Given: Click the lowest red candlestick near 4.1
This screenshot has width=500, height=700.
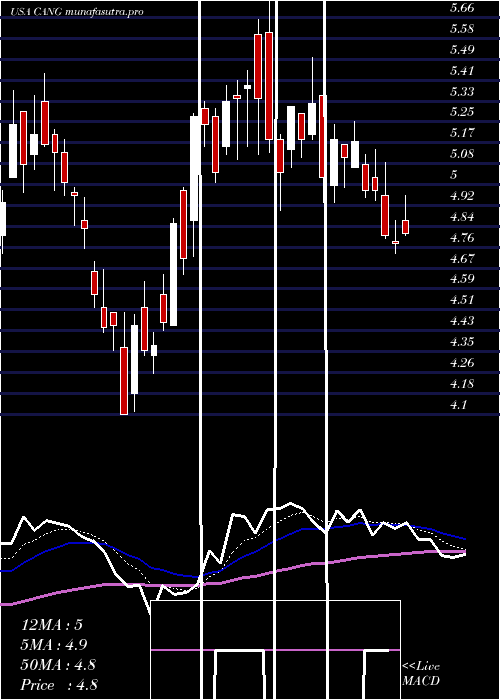Looking at the screenshot, I should [x=124, y=381].
